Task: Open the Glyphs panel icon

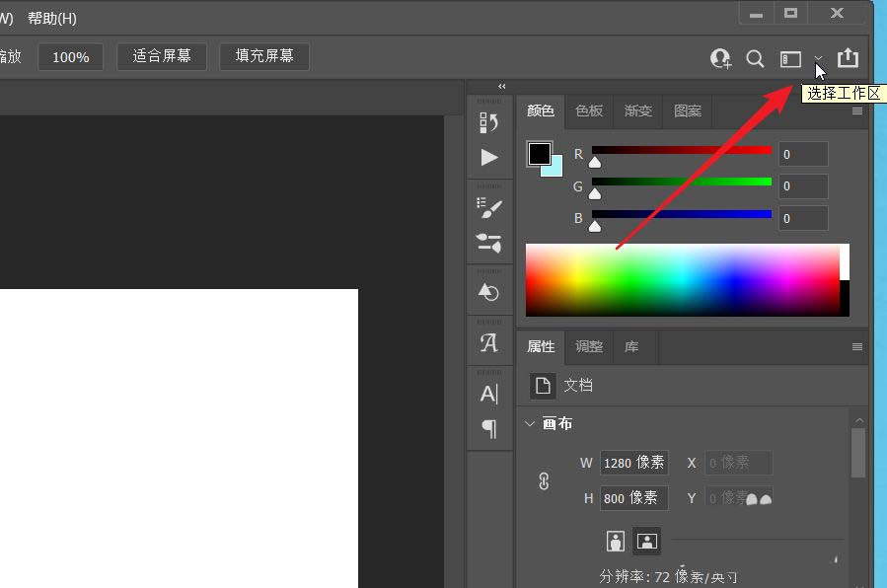Action: pyautogui.click(x=489, y=342)
